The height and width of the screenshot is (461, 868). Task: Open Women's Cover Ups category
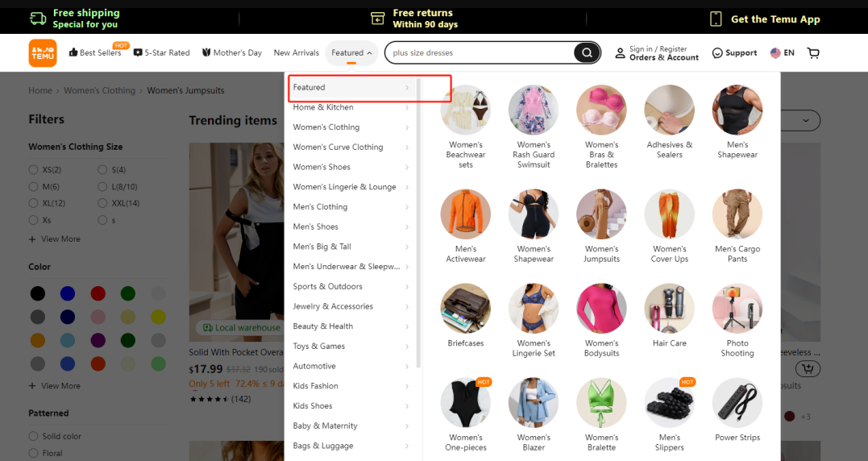coord(670,226)
